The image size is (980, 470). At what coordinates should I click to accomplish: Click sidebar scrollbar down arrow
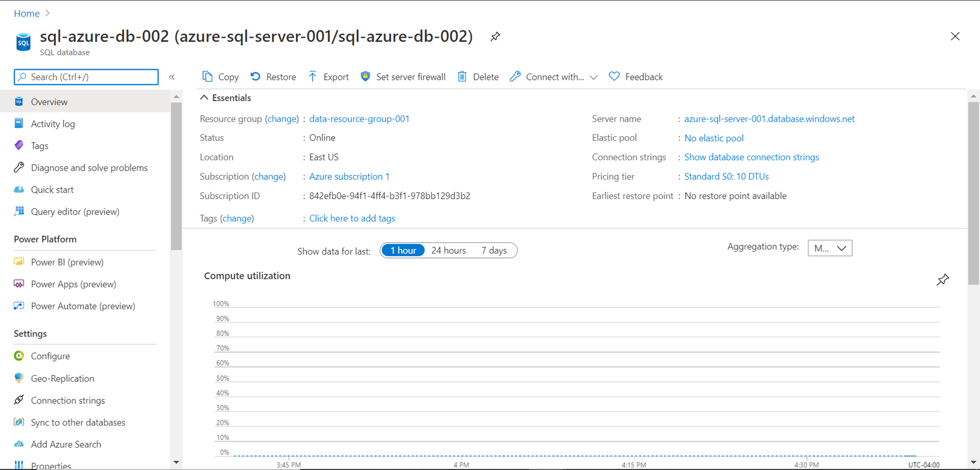tap(176, 462)
